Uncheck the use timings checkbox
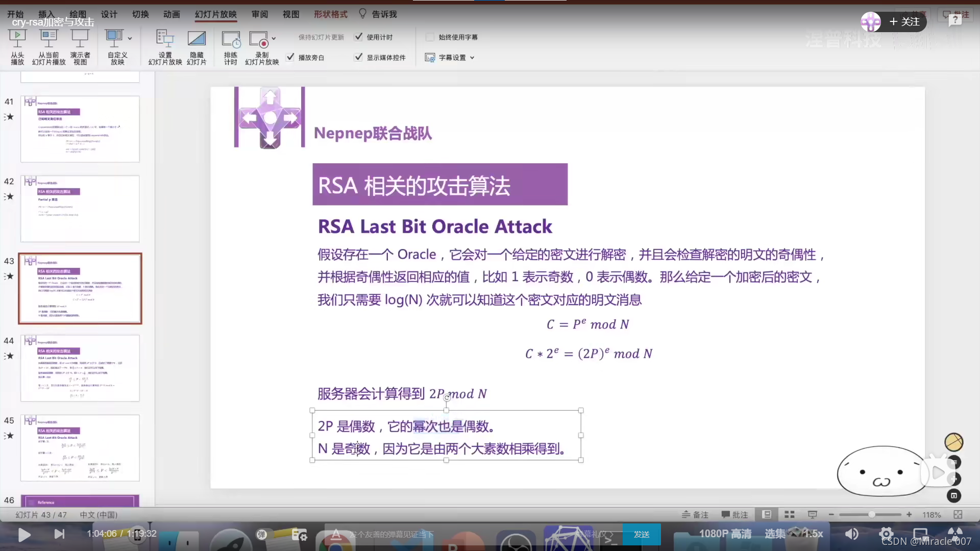Screen dimensions: 980x551 [x=359, y=37]
